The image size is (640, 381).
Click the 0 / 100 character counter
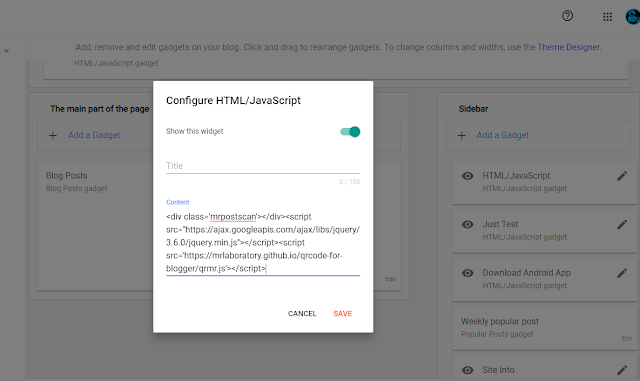pos(350,182)
